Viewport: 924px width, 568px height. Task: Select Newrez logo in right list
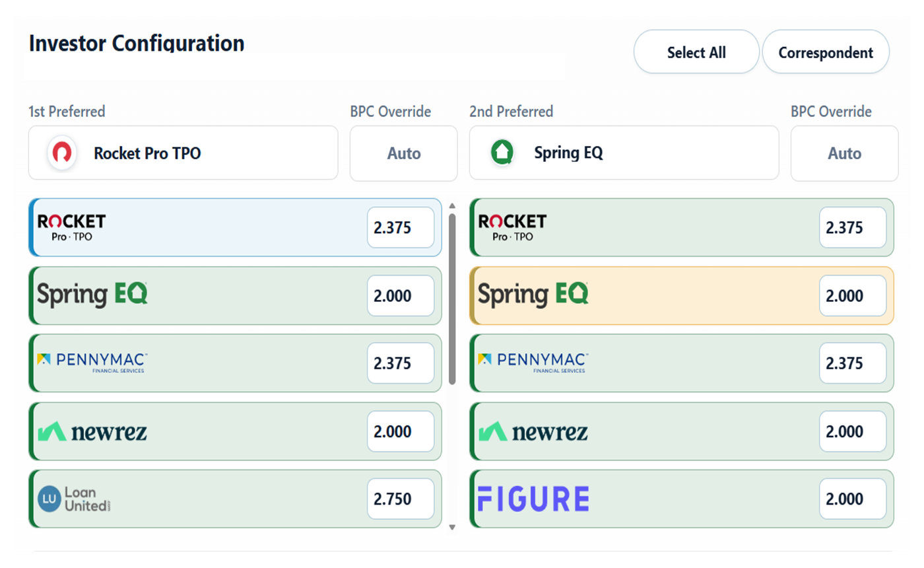[533, 432]
